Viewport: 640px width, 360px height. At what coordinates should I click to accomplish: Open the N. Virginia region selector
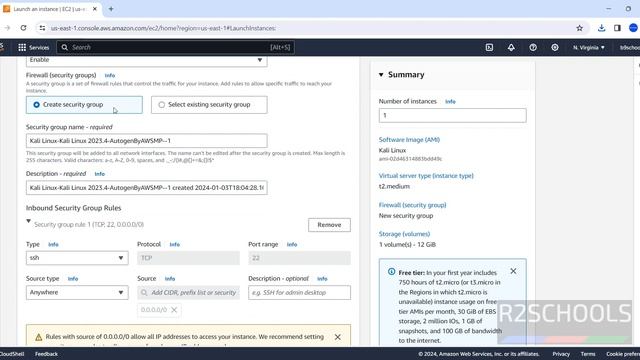pos(589,48)
